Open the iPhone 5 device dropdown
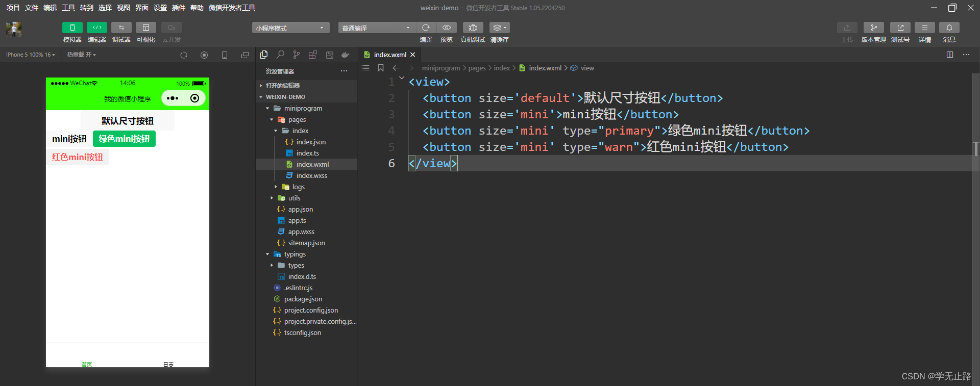The height and width of the screenshot is (386, 980). click(31, 55)
